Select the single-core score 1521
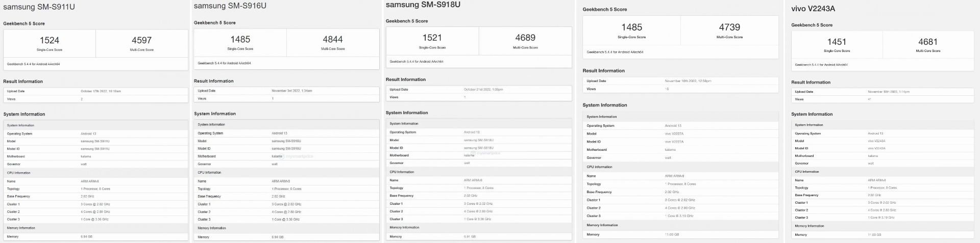 tap(432, 38)
